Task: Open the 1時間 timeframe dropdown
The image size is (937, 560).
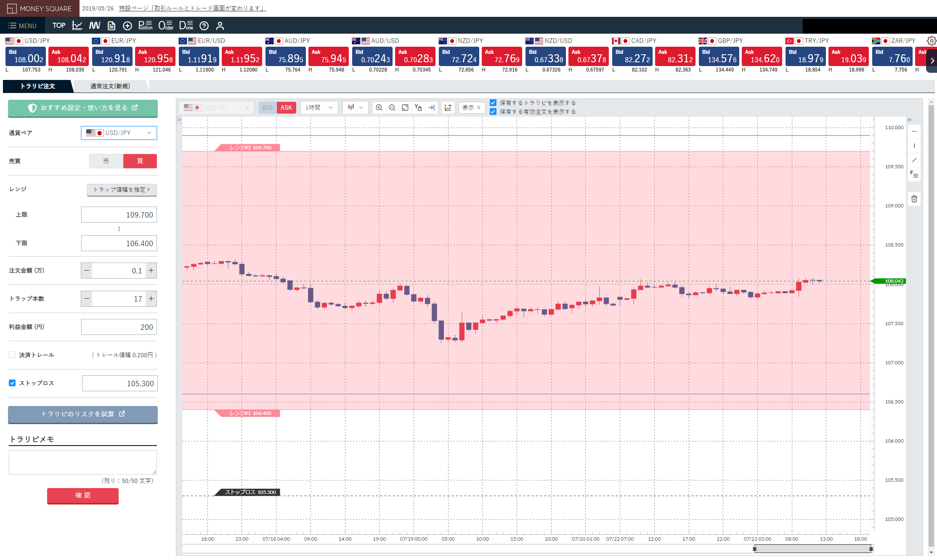Action: pos(319,108)
